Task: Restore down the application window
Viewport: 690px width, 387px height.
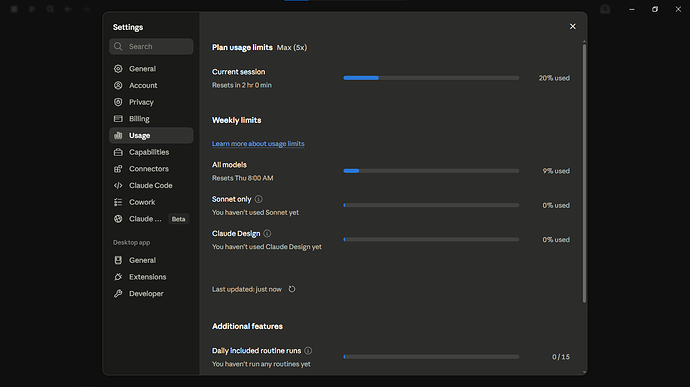Action: tap(655, 9)
